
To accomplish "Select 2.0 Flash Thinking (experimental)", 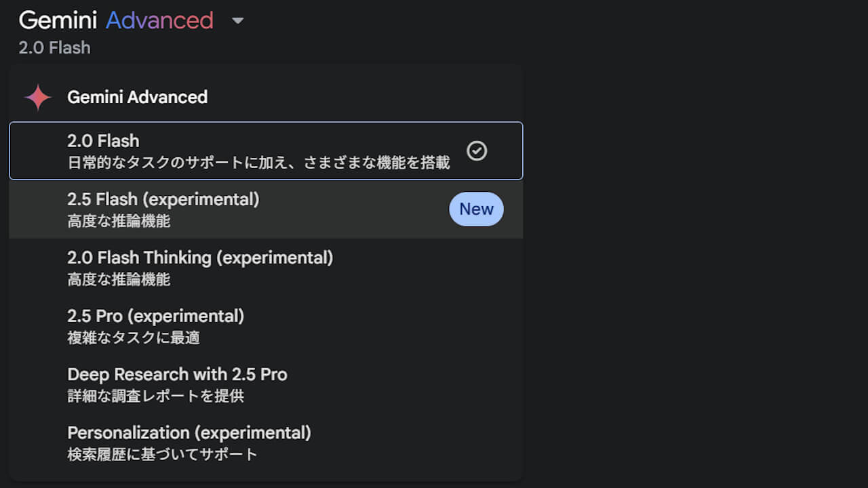I will tap(266, 268).
